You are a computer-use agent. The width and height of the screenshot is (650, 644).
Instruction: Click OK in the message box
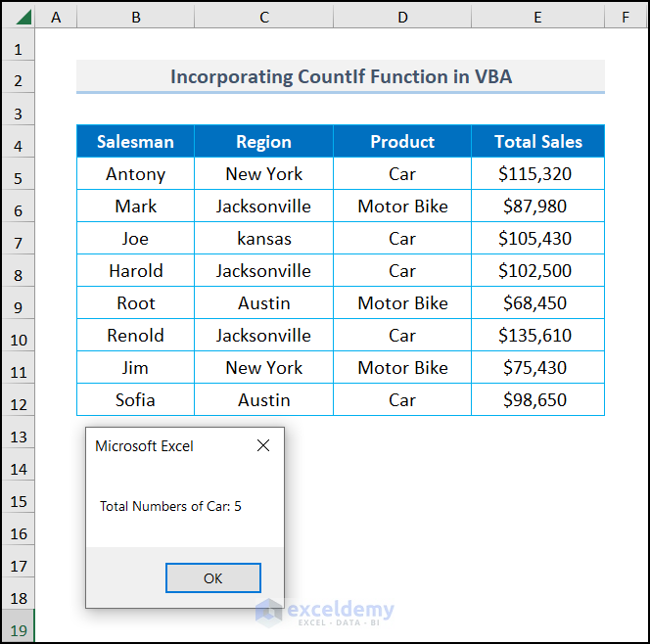(212, 577)
